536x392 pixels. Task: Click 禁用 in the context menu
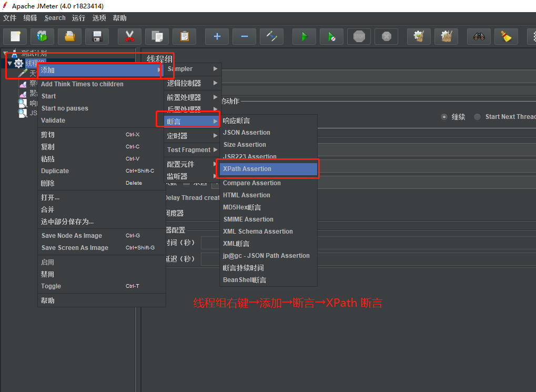(x=102, y=274)
